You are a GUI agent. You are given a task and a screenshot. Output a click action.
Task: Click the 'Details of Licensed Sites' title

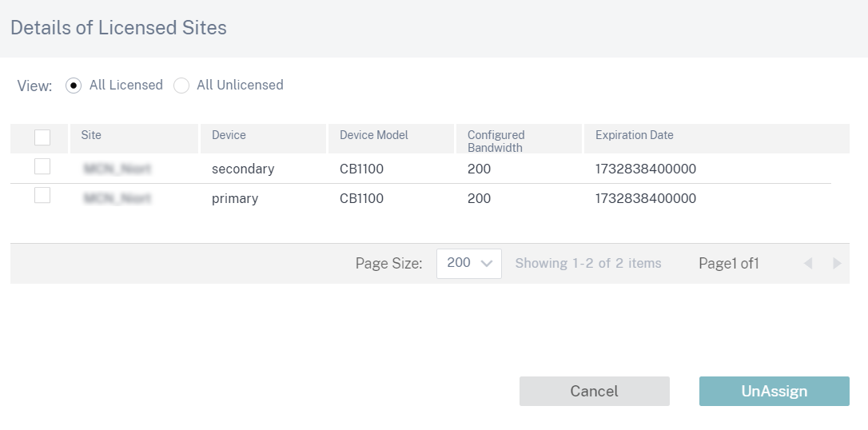pos(118,28)
